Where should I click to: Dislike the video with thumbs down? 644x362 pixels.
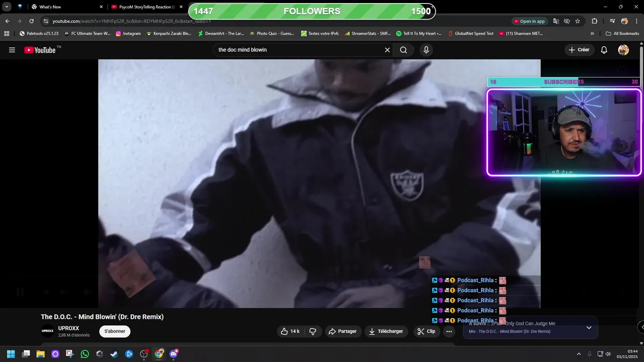313,331
